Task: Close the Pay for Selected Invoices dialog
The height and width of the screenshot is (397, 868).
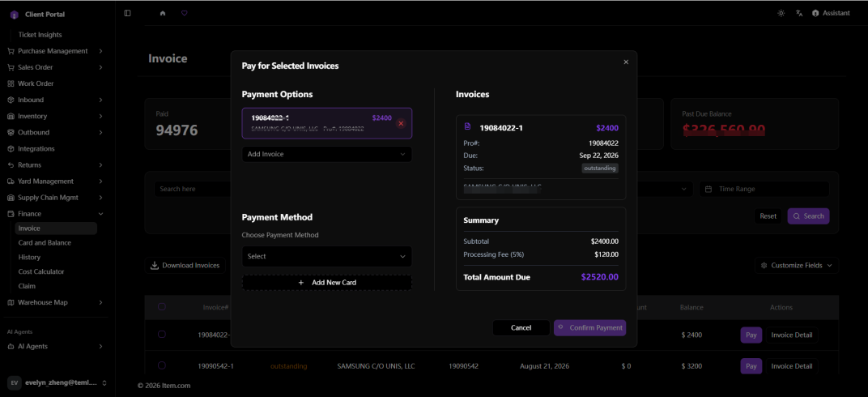Action: pyautogui.click(x=626, y=62)
